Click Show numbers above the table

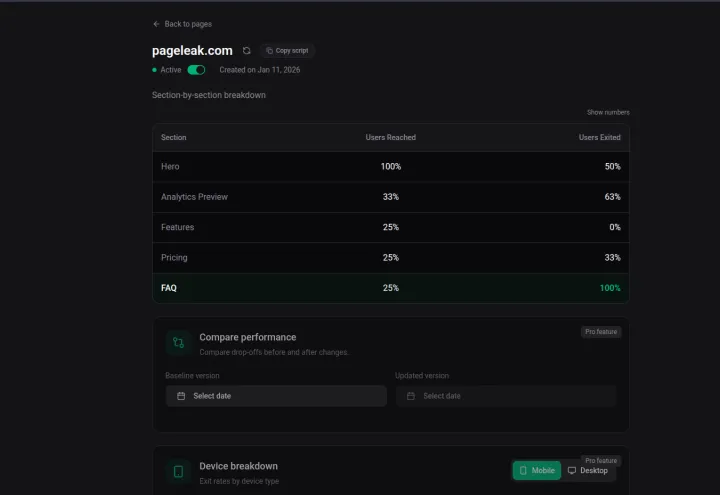pos(608,112)
